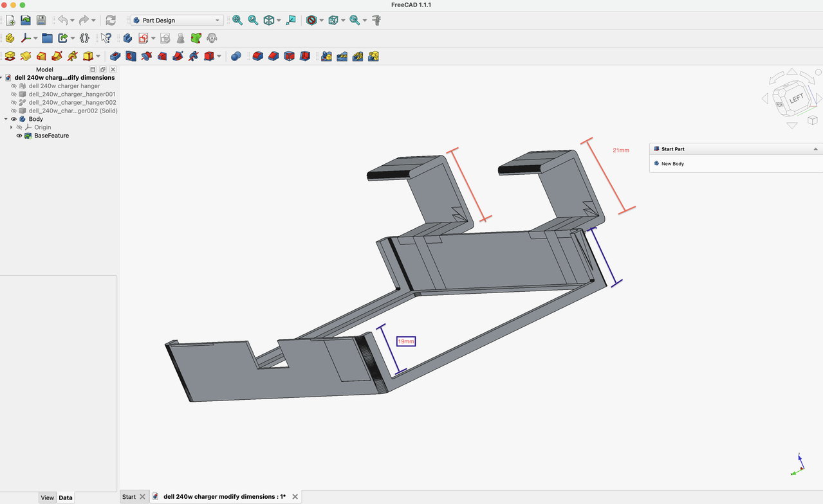Open a document with the folder icon
The image size is (823, 504).
tap(26, 21)
